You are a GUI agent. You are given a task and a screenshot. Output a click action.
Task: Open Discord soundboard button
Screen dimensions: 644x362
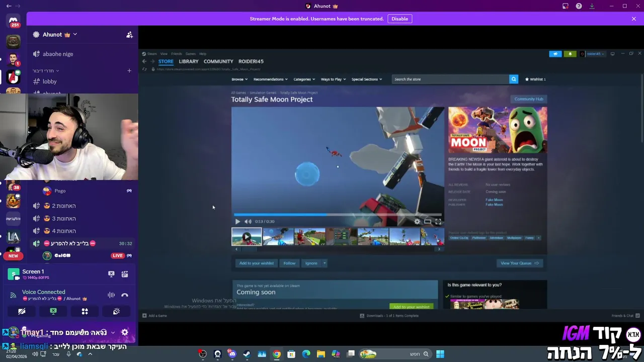click(116, 311)
